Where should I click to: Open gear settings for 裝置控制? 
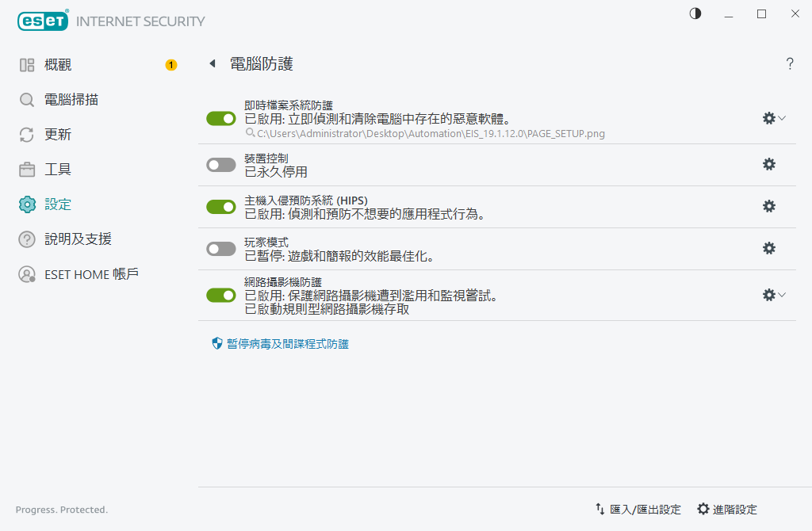coord(769,164)
